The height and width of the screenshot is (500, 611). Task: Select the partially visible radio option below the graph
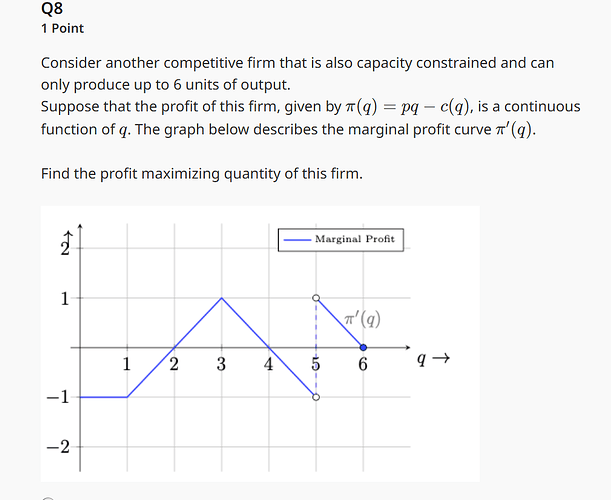tap(48, 498)
